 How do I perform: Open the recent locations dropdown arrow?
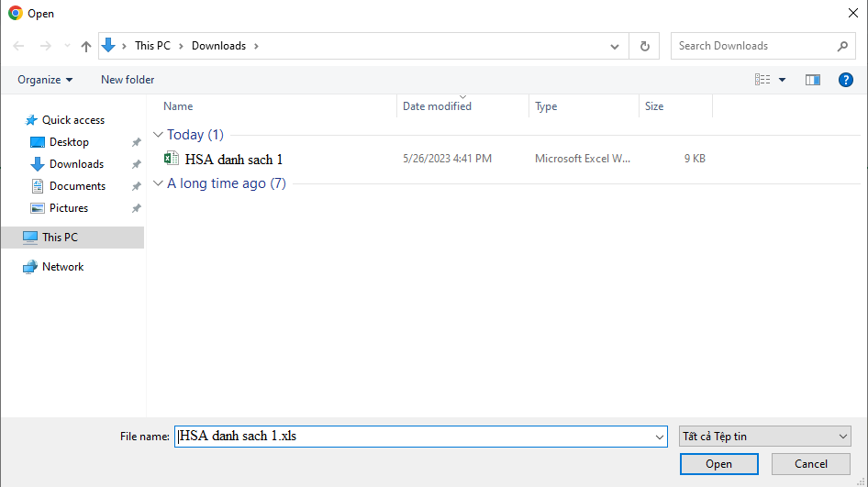67,46
